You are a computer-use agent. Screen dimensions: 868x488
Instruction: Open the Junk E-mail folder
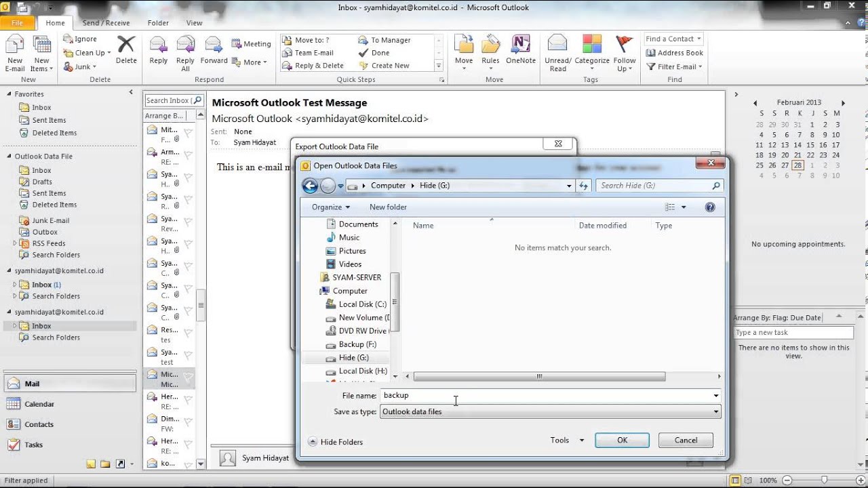50,220
